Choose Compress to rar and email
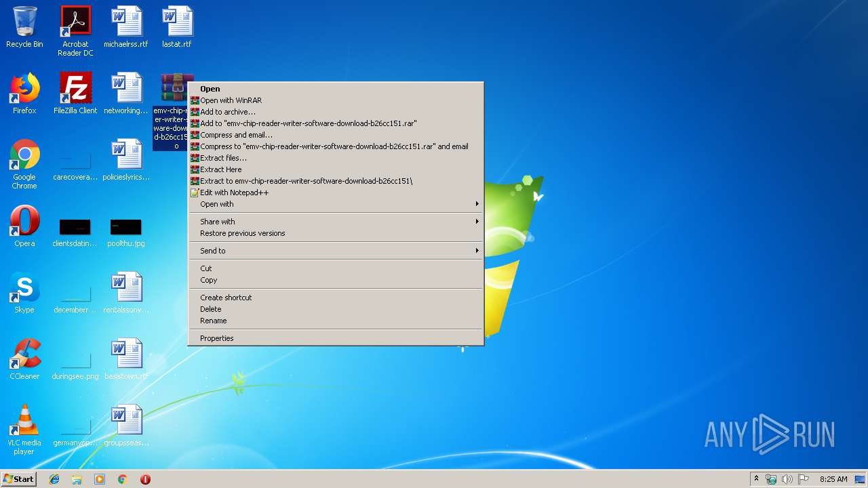 pos(336,146)
